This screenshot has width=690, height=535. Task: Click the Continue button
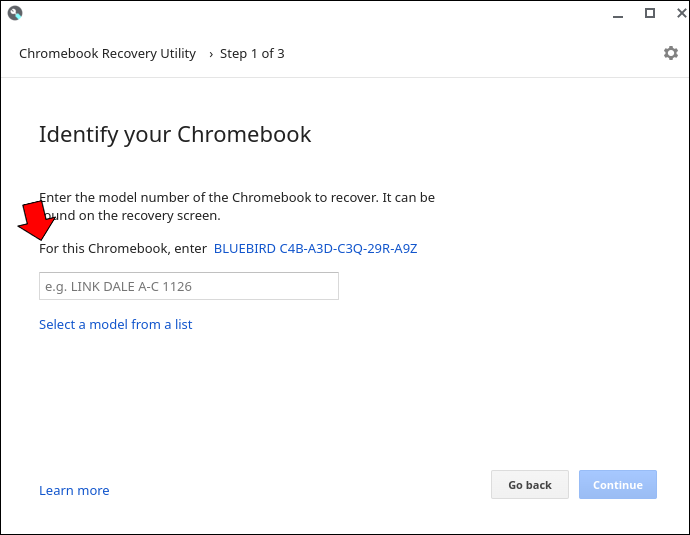618,484
